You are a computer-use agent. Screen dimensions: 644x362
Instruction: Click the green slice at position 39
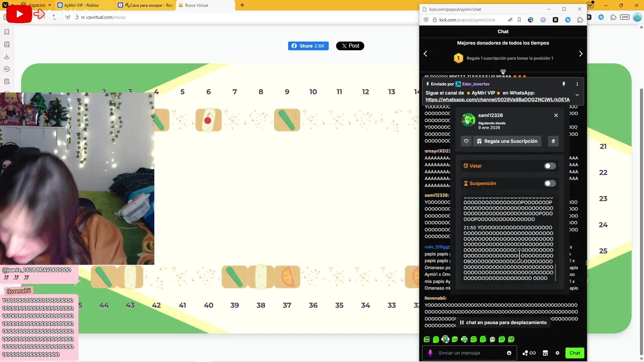coord(234,277)
